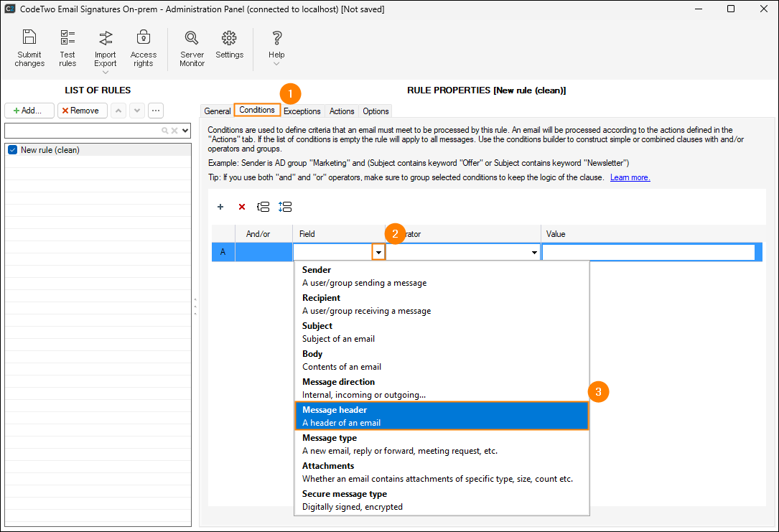Image resolution: width=779 pixels, height=532 pixels.
Task: Open the Learn more link
Action: pyautogui.click(x=630, y=177)
